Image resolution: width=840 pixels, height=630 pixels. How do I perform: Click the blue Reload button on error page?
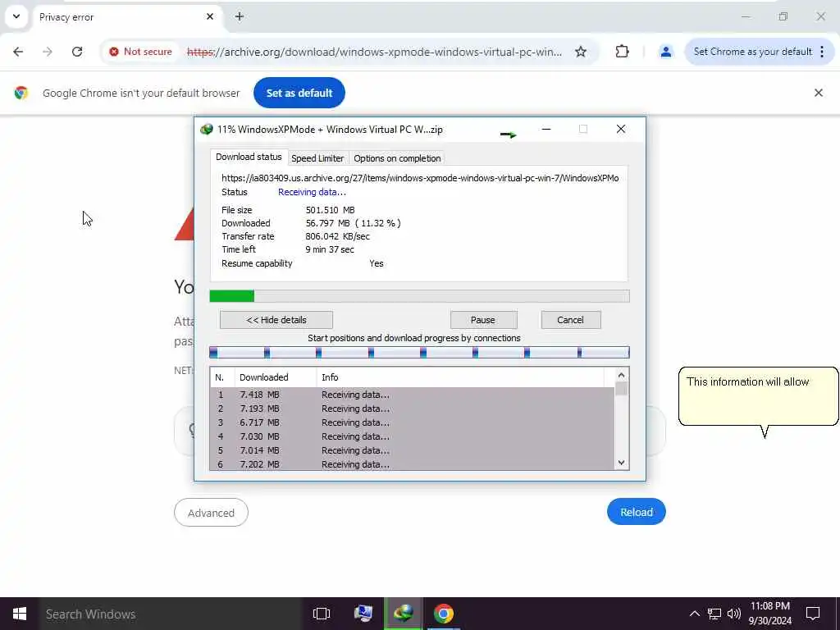(x=637, y=512)
